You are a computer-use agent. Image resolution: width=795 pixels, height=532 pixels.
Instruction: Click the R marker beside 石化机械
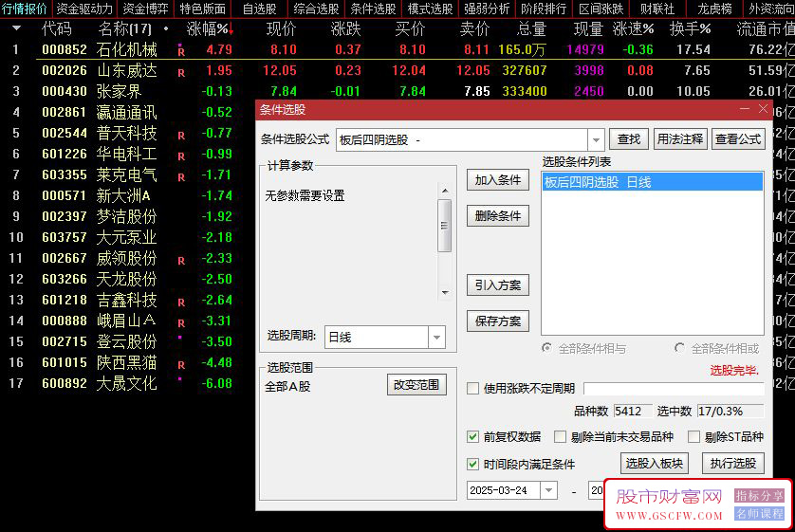181,50
